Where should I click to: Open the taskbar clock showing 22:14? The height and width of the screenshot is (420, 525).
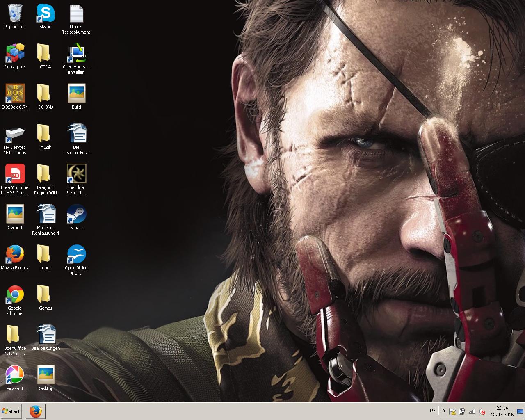(x=502, y=411)
